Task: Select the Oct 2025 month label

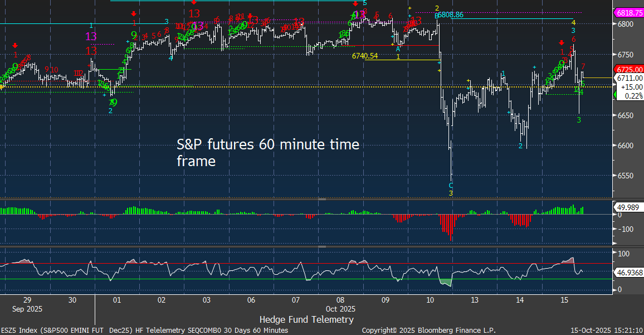Action: pyautogui.click(x=340, y=308)
